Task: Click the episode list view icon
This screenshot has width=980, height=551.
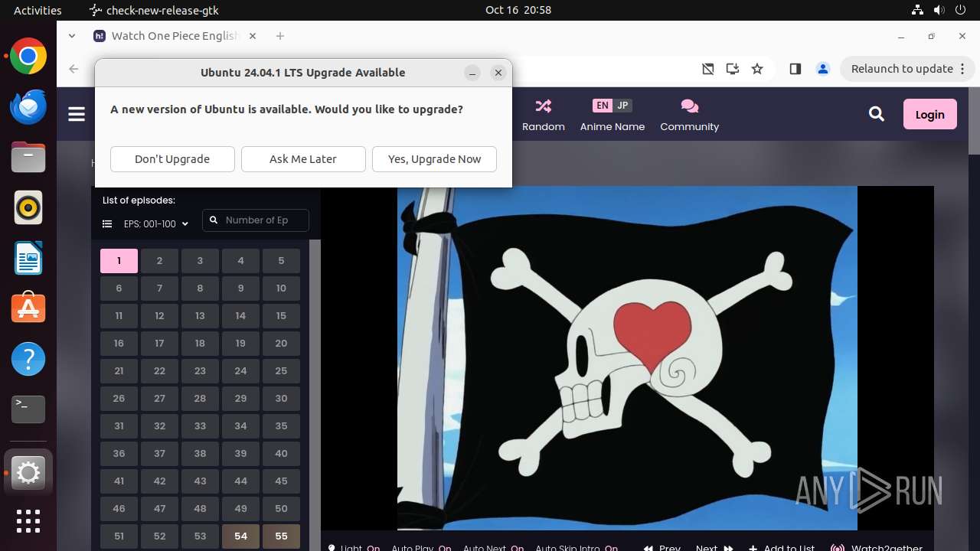Action: [x=107, y=224]
